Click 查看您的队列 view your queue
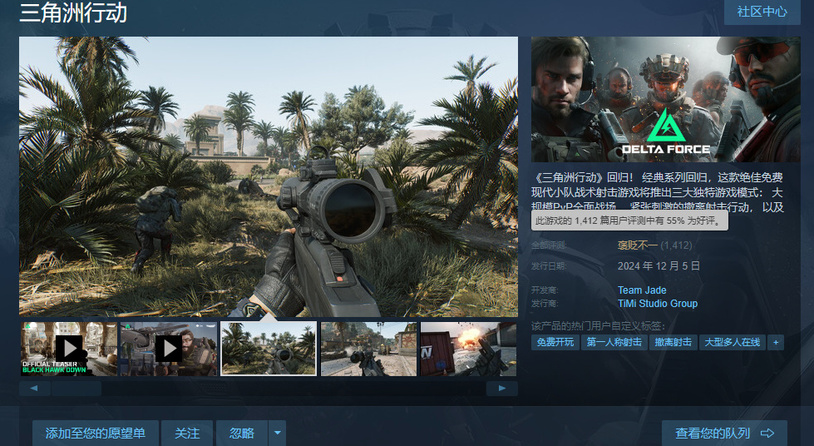Image resolution: width=814 pixels, height=446 pixels. (x=724, y=433)
